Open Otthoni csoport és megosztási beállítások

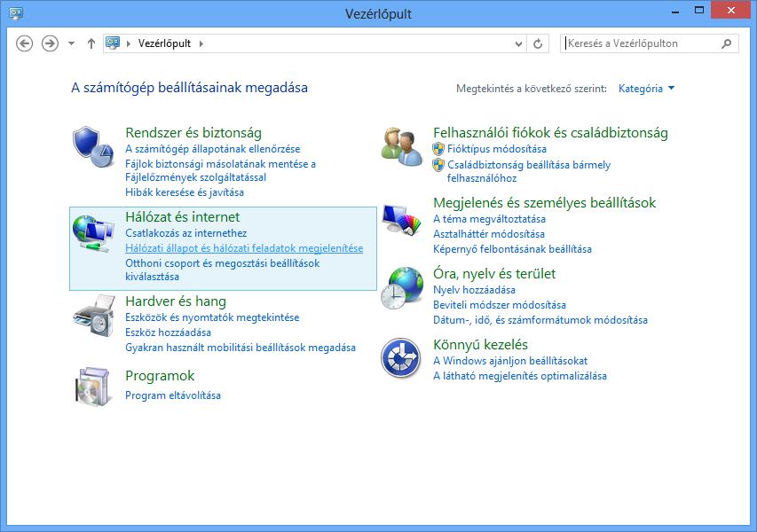222,270
